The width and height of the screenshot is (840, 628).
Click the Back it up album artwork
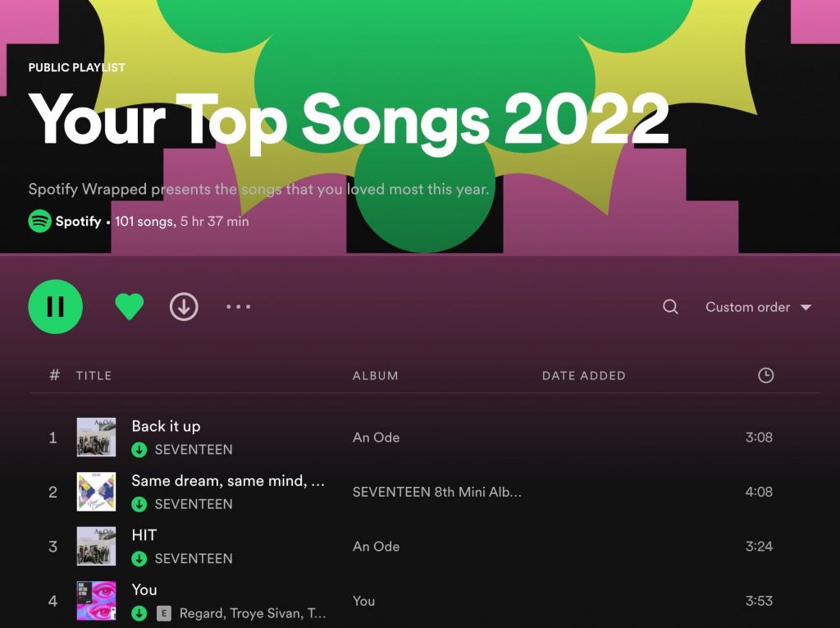(x=97, y=437)
